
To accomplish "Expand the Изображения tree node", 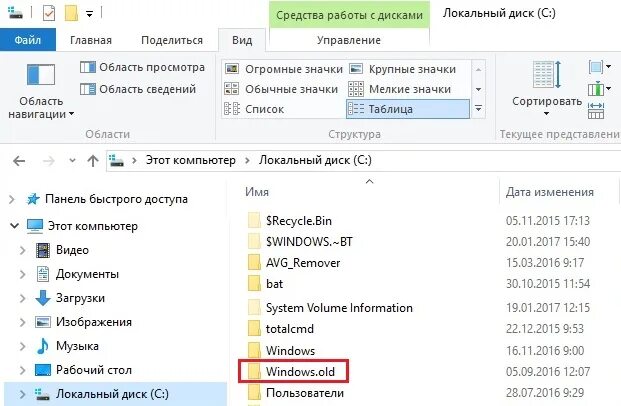I will click(23, 322).
